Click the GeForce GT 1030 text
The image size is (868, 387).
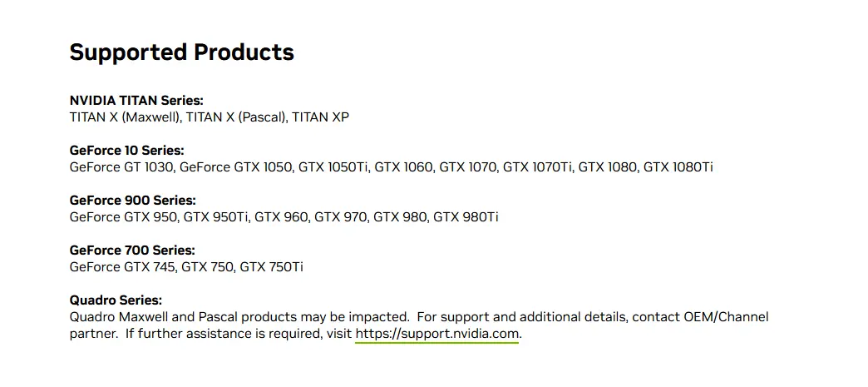121,167
